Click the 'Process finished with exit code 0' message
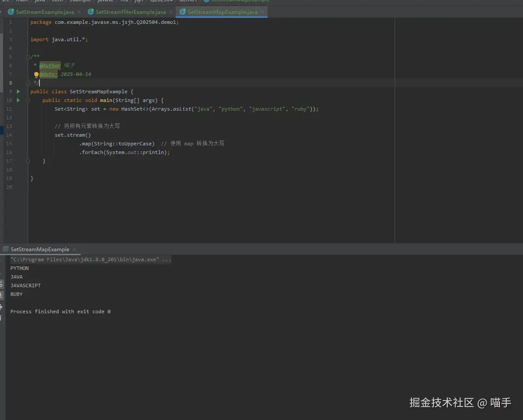 (x=60, y=312)
